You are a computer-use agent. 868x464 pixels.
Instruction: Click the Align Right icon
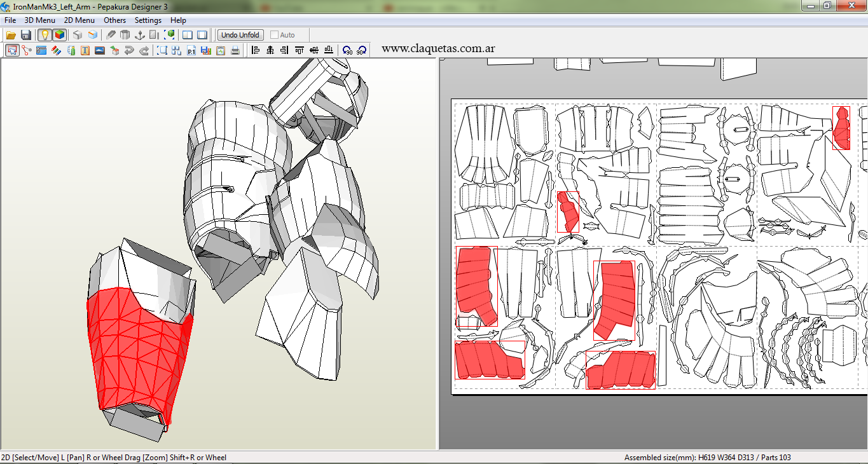click(x=285, y=50)
